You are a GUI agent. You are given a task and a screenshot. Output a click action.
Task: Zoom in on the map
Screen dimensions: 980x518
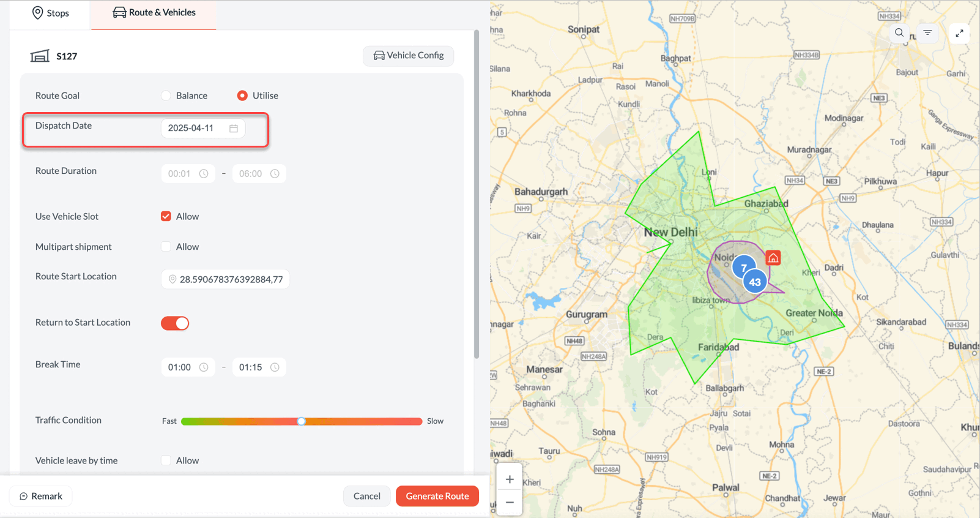[x=510, y=479]
